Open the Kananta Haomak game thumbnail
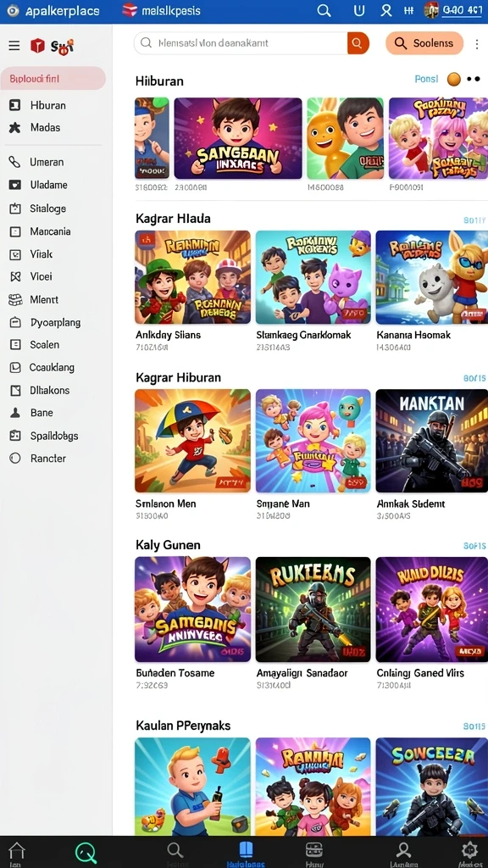 tap(431, 277)
